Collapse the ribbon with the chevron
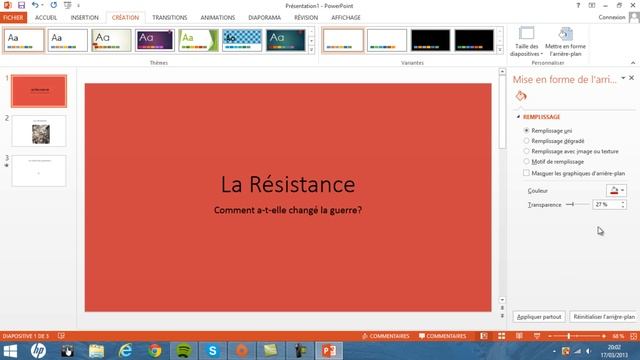The image size is (640, 360). pos(633,63)
